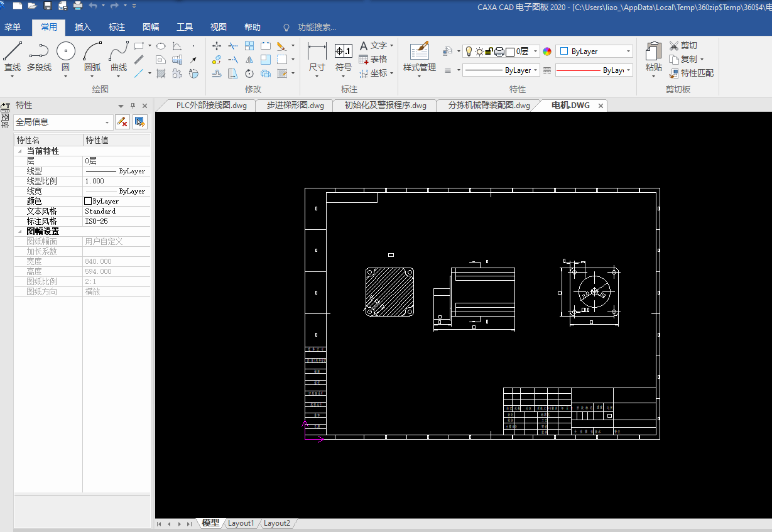This screenshot has height=532, width=772.
Task: Click the 坐标 coordinate annotation
Action: click(373, 73)
